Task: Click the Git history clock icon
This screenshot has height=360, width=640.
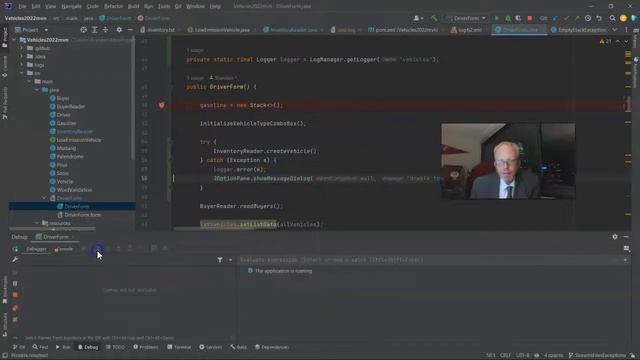Action: [588, 18]
